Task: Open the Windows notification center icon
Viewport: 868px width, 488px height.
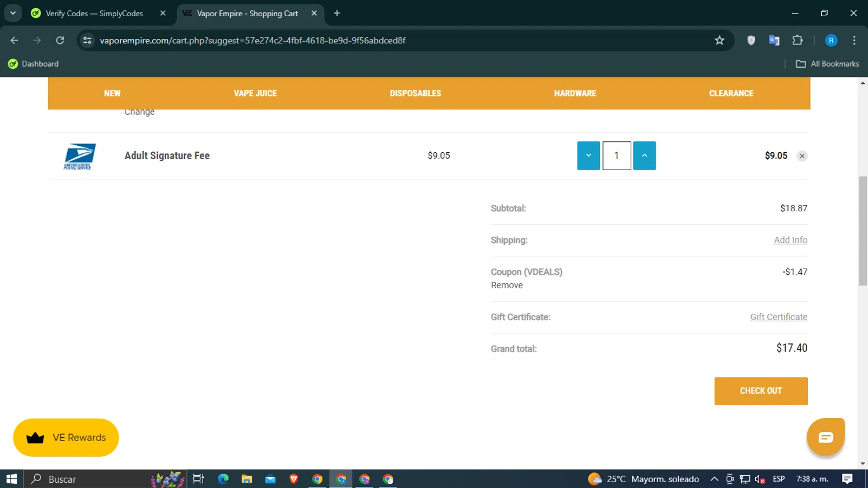Action: pyautogui.click(x=847, y=479)
